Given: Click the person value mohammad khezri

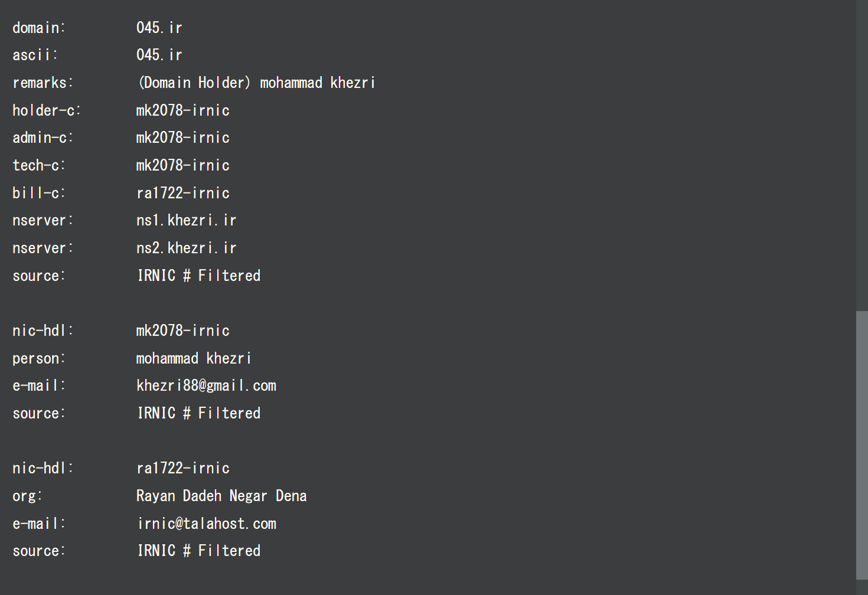Looking at the screenshot, I should tap(194, 358).
